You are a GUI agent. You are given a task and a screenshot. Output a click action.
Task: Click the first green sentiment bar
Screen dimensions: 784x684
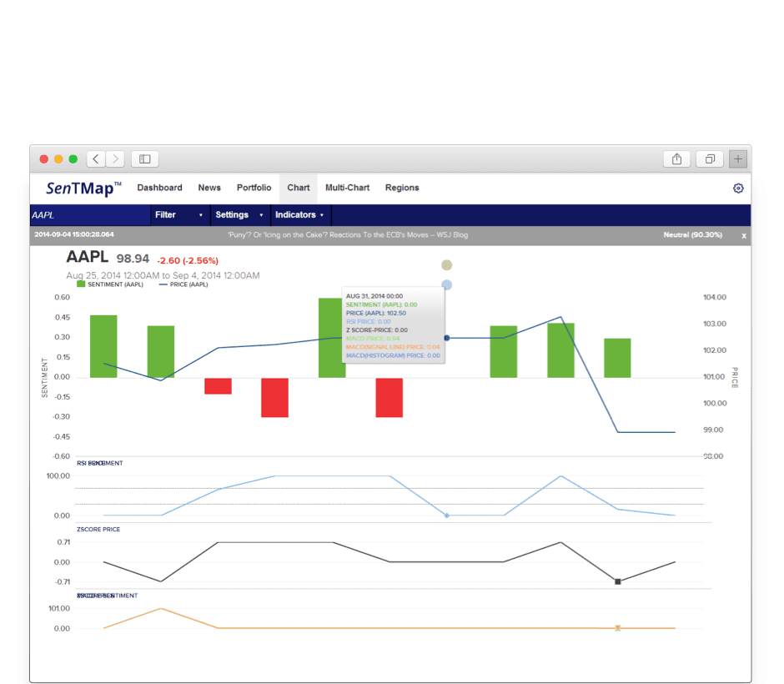click(103, 346)
